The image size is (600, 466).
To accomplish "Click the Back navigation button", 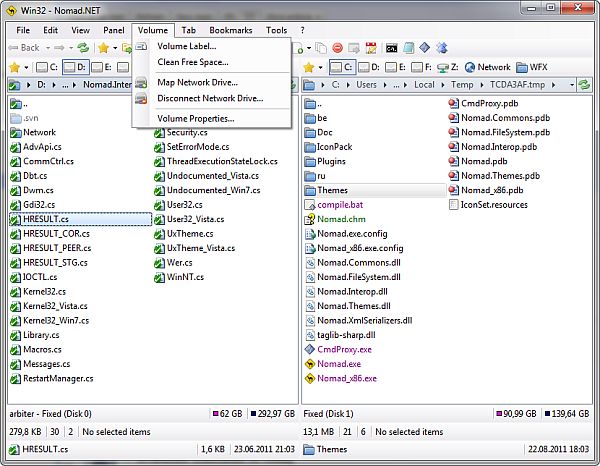I will tap(24, 48).
